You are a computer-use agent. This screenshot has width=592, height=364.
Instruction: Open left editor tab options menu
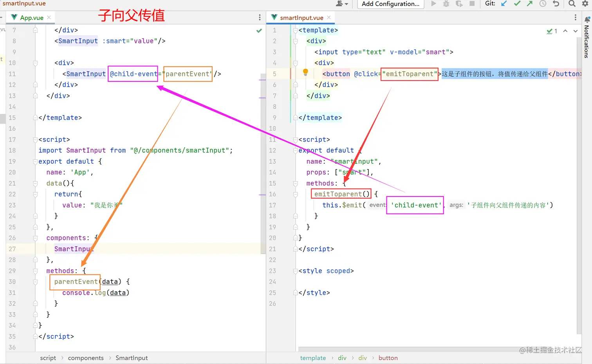click(260, 18)
